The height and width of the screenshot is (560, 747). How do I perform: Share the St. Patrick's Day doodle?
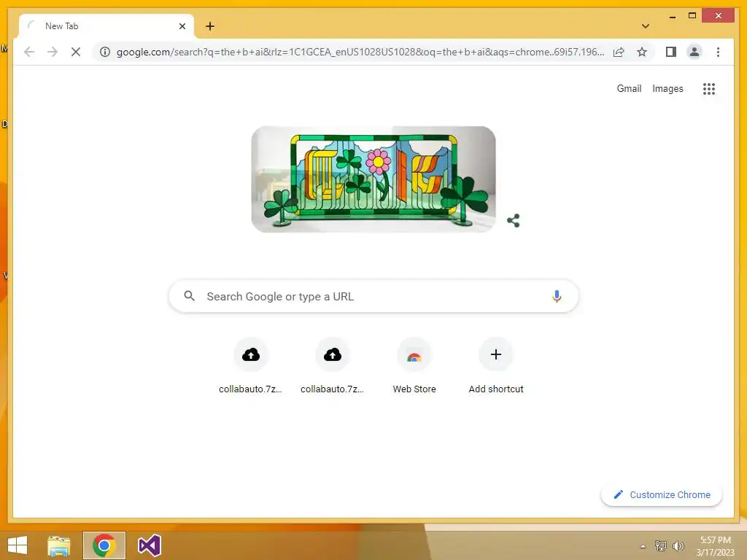point(513,220)
